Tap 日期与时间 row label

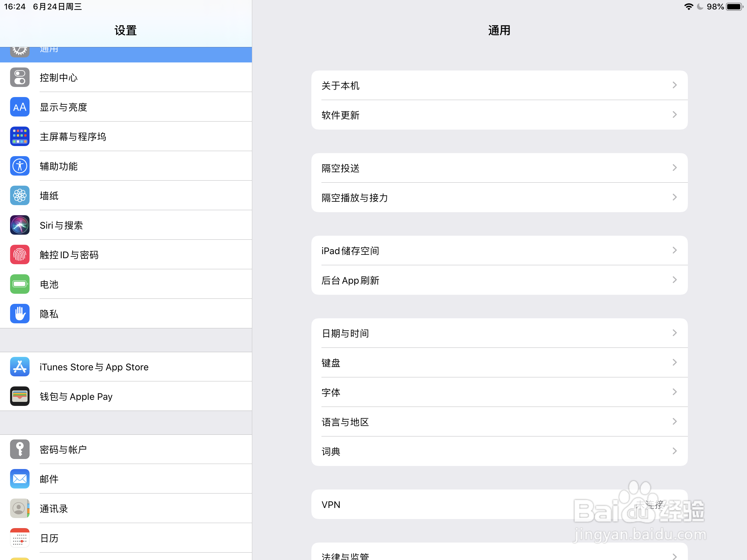coord(345,333)
